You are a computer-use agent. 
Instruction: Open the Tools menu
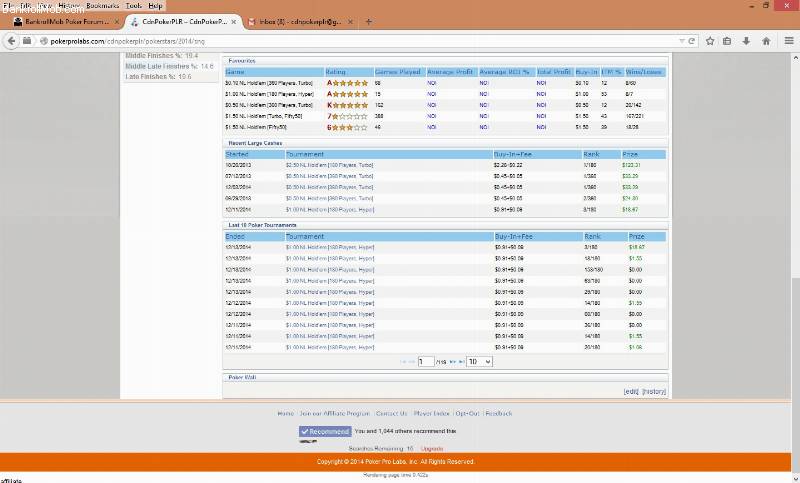click(134, 6)
